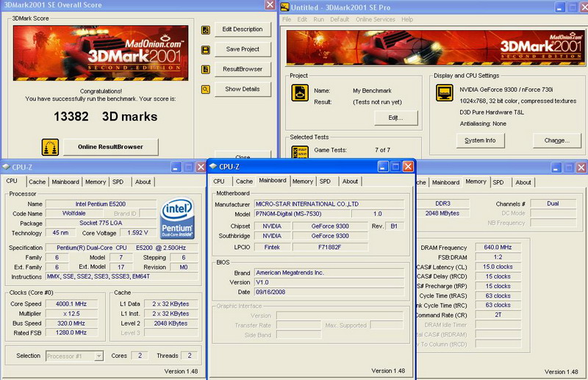The width and height of the screenshot is (588, 380).
Task: Click the 3DMark2001 SE Pro title bar icon
Action: pyautogui.click(x=285, y=7)
